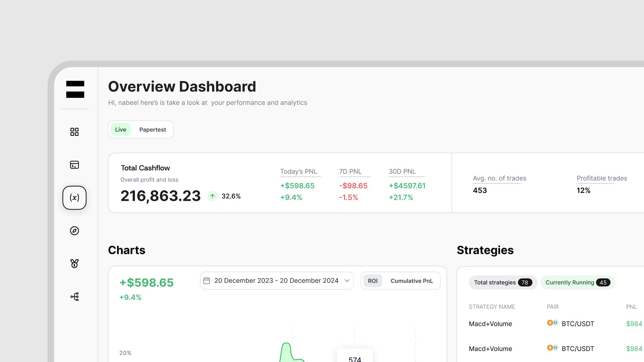Filter by Currently Running 45
644x362 pixels.
pyautogui.click(x=578, y=283)
